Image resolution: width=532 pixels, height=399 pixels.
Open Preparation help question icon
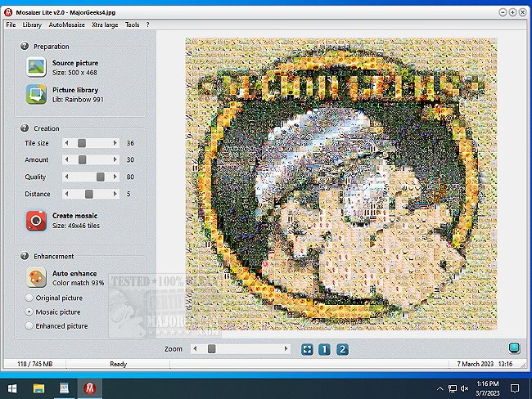click(25, 46)
